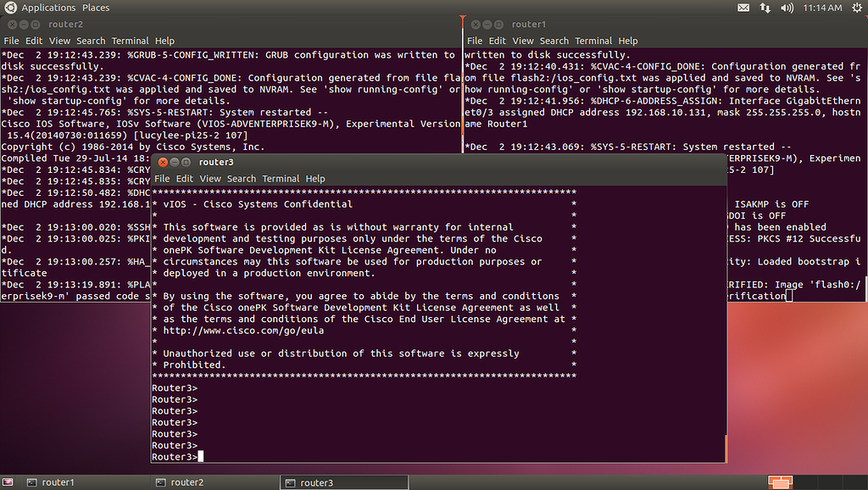The image size is (868, 490).
Task: Click 'show startup-config' line in router2
Action: point(119,101)
